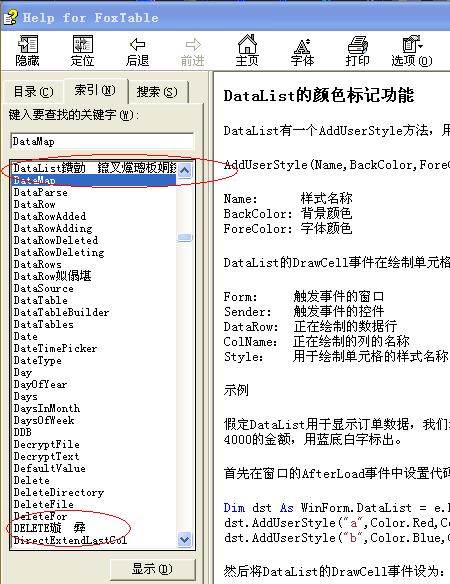450x584 pixels.
Task: Click the help icon in title bar
Action: (x=10, y=18)
